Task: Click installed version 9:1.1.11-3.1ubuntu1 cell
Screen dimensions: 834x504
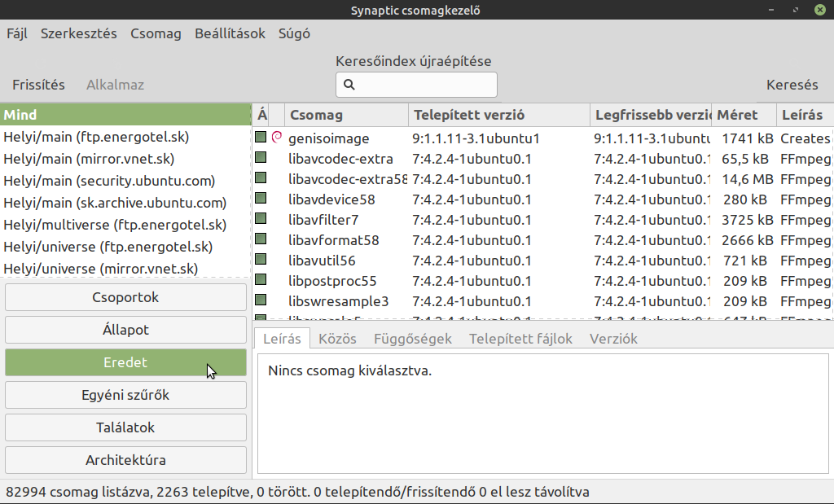Action: (476, 138)
